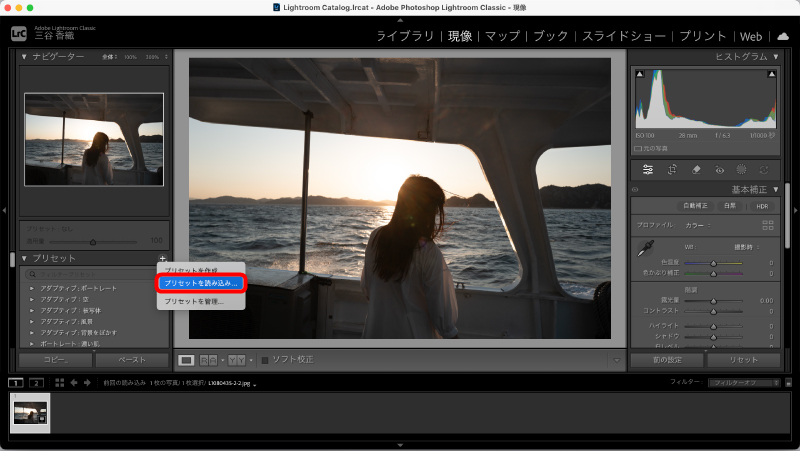
Task: Select the Crop overlay tool
Action: point(672,170)
